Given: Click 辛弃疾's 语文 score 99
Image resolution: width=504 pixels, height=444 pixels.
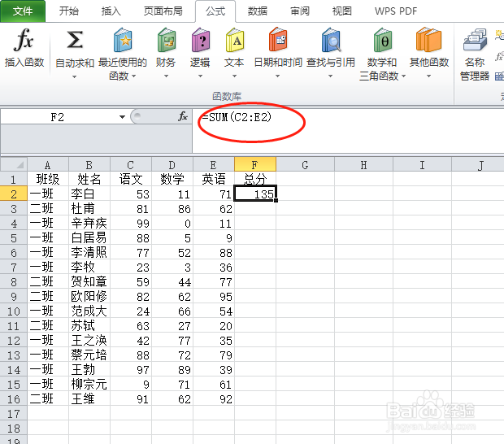Looking at the screenshot, I should point(131,223).
